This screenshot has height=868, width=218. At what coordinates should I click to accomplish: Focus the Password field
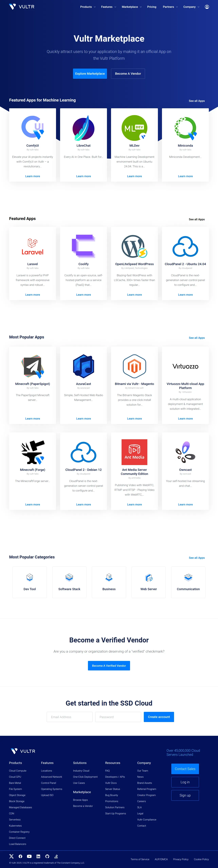pyautogui.click(x=118, y=717)
